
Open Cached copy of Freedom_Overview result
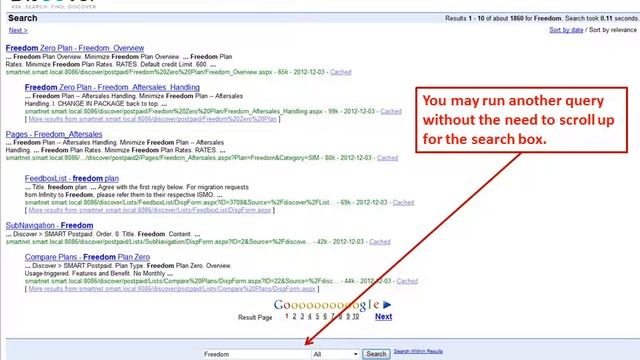pos(340,72)
